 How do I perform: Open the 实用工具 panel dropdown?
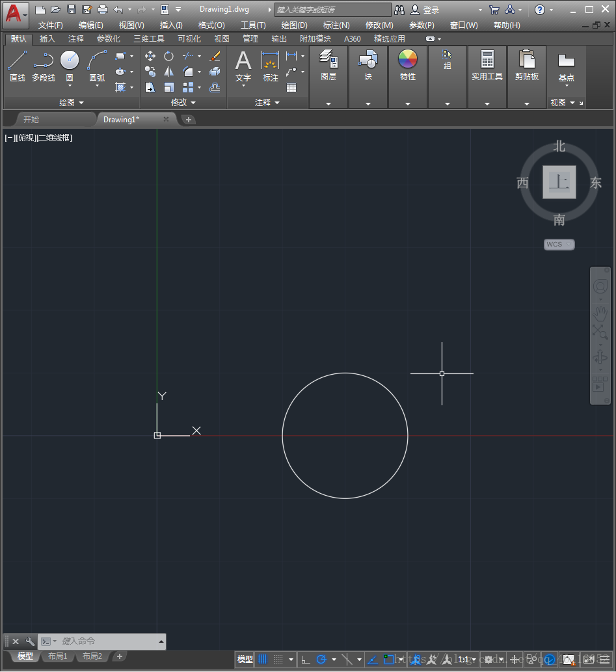point(487,103)
